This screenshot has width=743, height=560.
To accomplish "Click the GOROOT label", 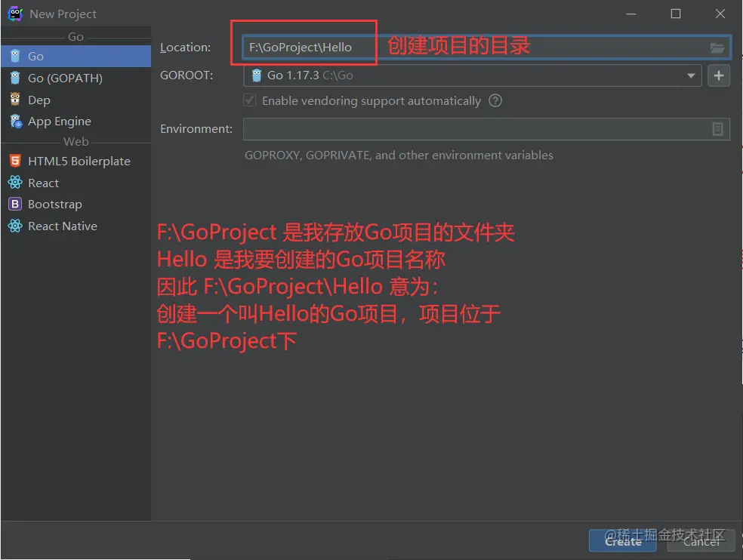I will tap(187, 75).
